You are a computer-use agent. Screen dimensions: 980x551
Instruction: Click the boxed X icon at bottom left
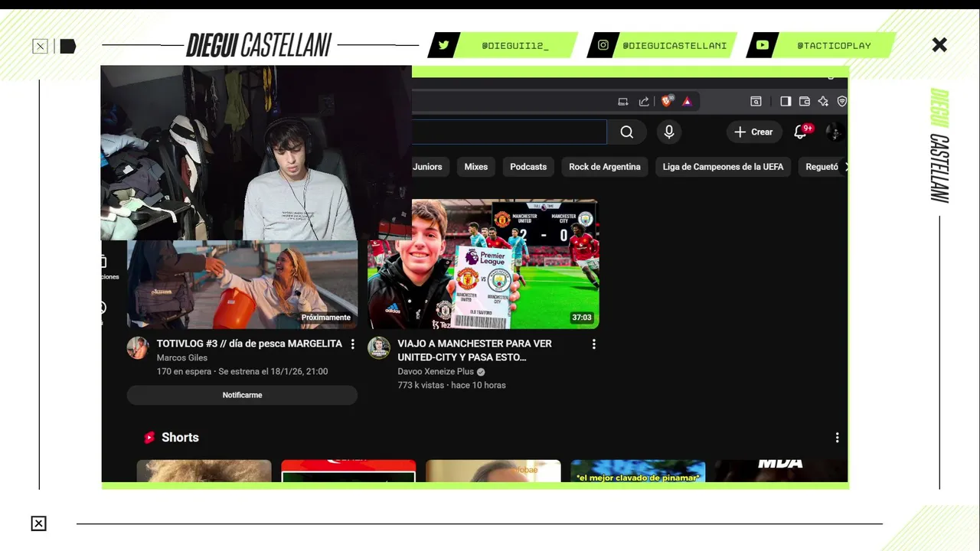pos(38,523)
